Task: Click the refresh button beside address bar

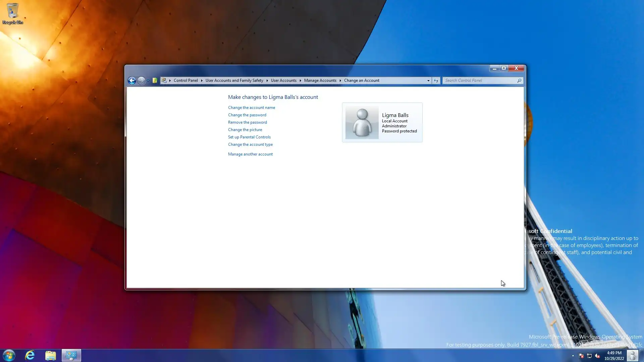Action: [x=436, y=80]
